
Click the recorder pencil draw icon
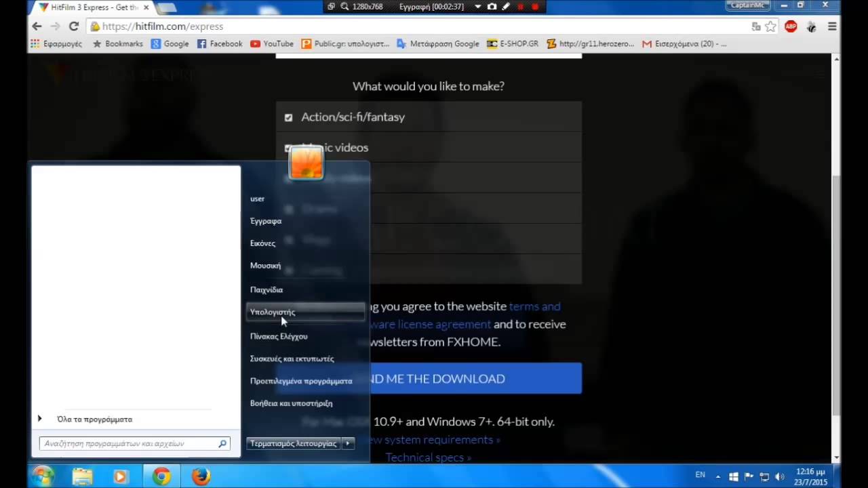[x=506, y=7]
